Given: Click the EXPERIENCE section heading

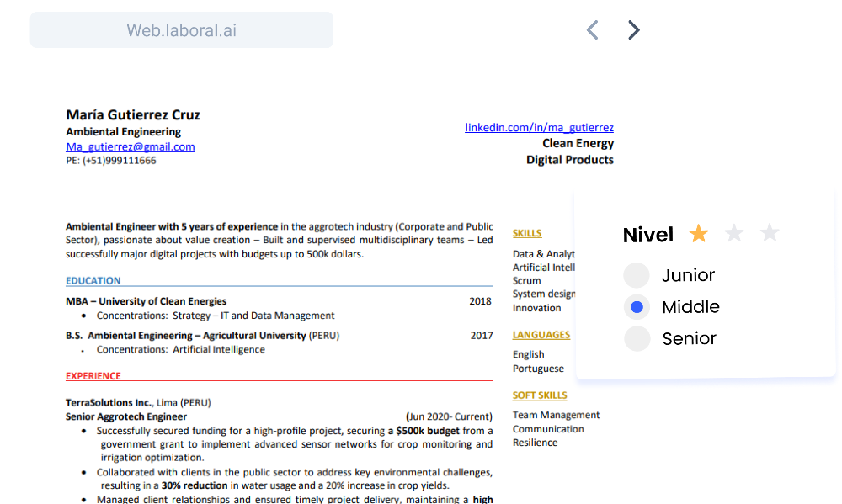Looking at the screenshot, I should tap(93, 376).
